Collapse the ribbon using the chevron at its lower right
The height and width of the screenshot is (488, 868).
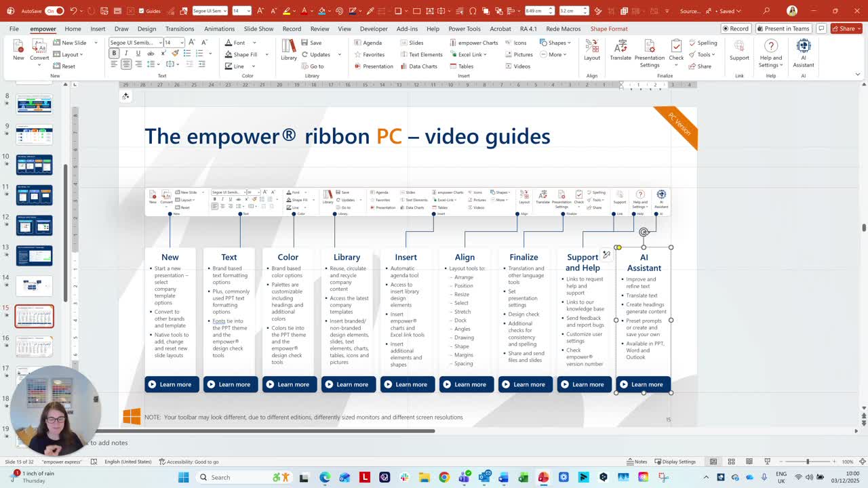coord(858,75)
